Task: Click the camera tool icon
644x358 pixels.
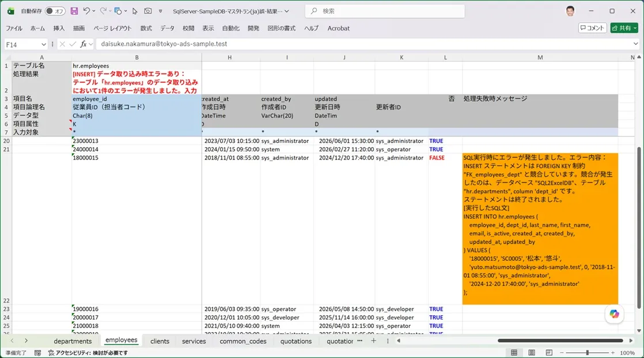Action: click(x=148, y=11)
